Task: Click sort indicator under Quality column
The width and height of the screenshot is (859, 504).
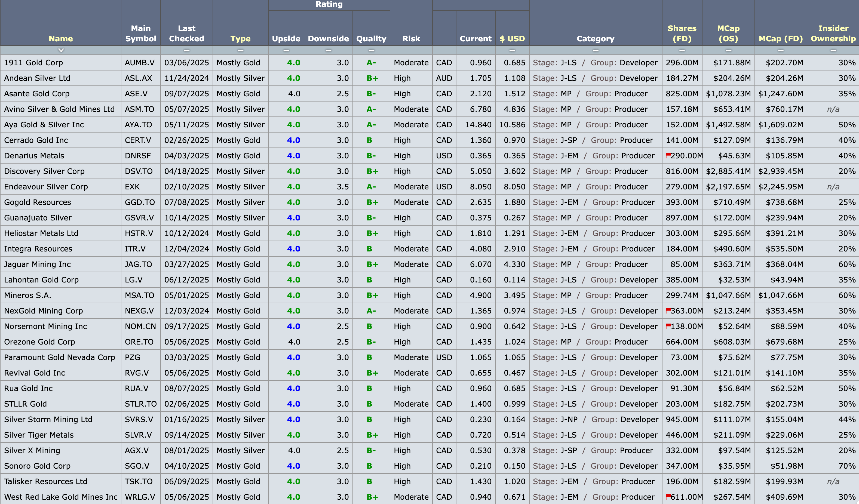Action: [x=371, y=50]
